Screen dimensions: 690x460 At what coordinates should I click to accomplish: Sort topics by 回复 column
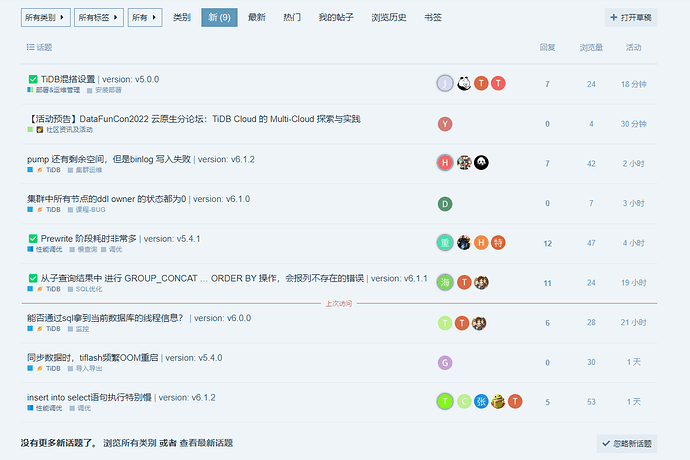tap(547, 48)
